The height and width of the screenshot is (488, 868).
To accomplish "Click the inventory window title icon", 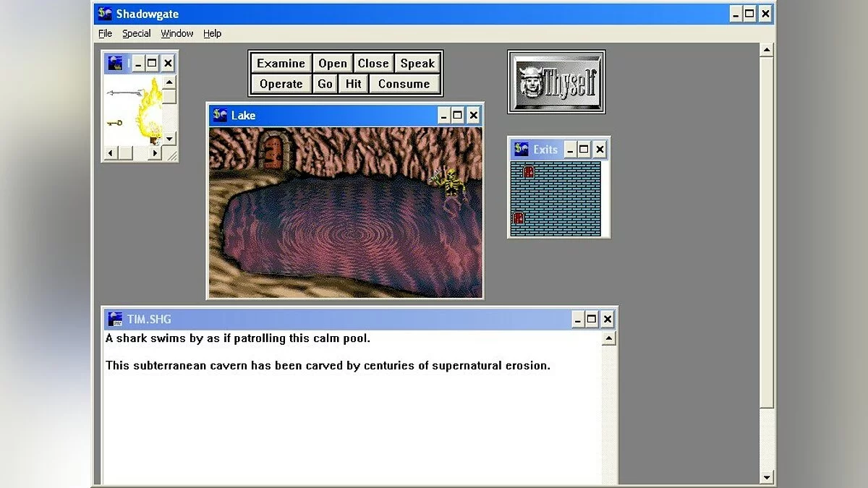I will (x=115, y=64).
